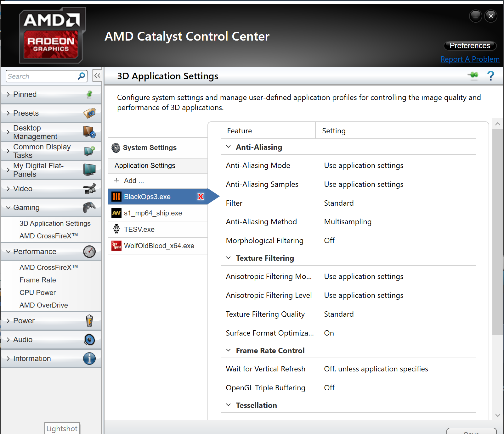Image resolution: width=504 pixels, height=434 pixels.
Task: Click the Presets icon in the sidebar
Action: pos(89,113)
